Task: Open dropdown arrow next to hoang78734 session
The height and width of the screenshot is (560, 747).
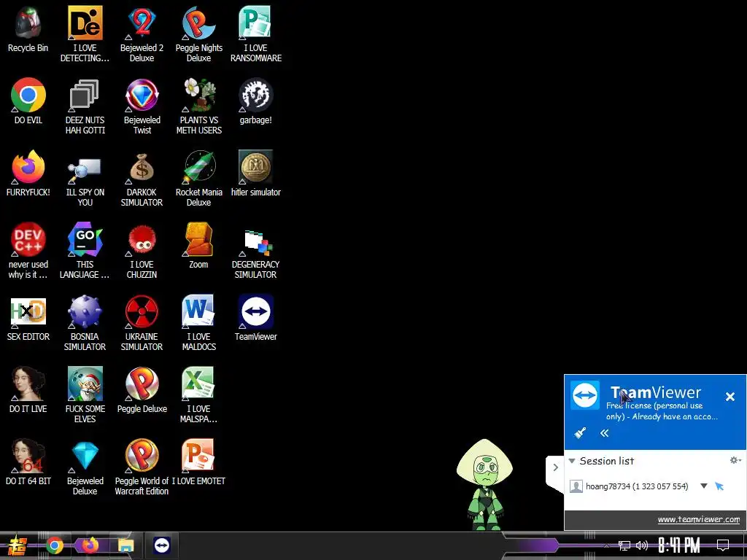Action: [704, 486]
